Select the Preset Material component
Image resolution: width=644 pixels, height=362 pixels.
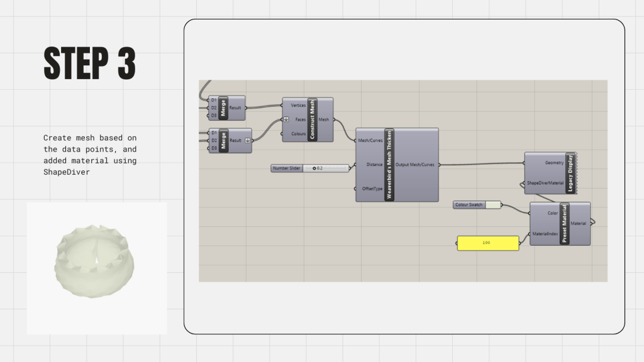pos(564,223)
